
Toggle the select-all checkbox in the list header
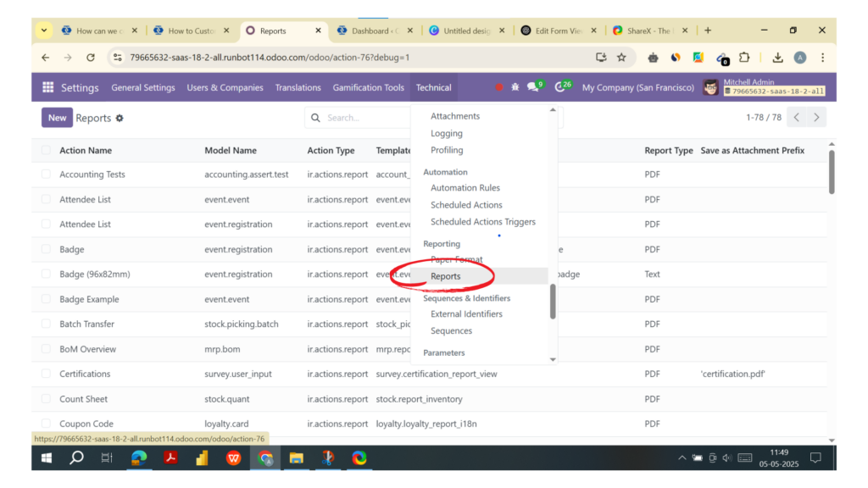[x=46, y=150]
